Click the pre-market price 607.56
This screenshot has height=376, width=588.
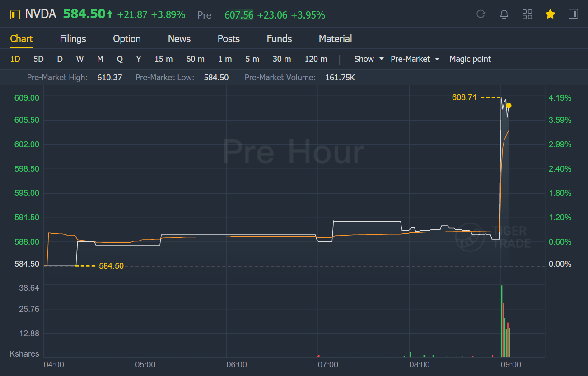click(x=238, y=15)
